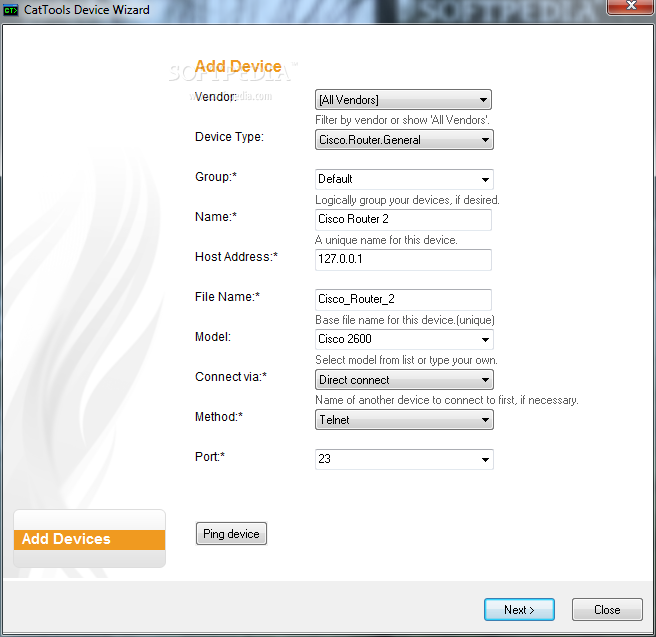This screenshot has height=637, width=656.
Task: Click the 'Select model from list' hint
Action: (406, 360)
